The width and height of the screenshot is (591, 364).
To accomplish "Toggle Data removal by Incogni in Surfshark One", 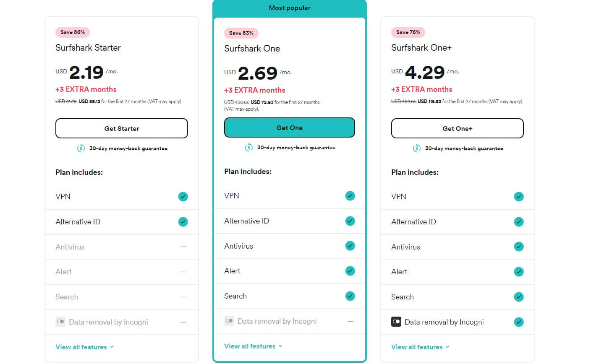I will pyautogui.click(x=229, y=321).
